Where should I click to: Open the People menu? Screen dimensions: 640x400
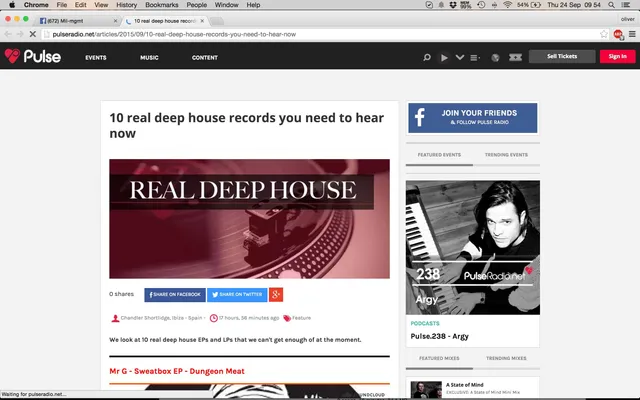[x=197, y=5]
